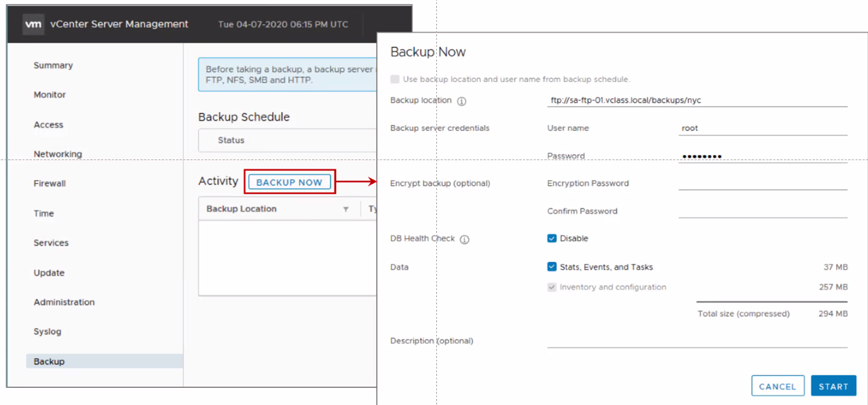Screen dimensions: 868x405
Task: Click the Backup Schedule heading
Action: coord(244,117)
